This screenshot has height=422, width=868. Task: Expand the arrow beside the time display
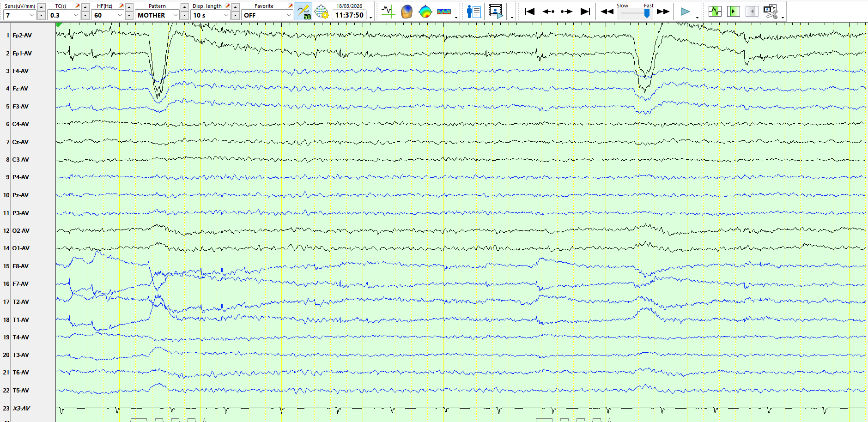[x=370, y=18]
